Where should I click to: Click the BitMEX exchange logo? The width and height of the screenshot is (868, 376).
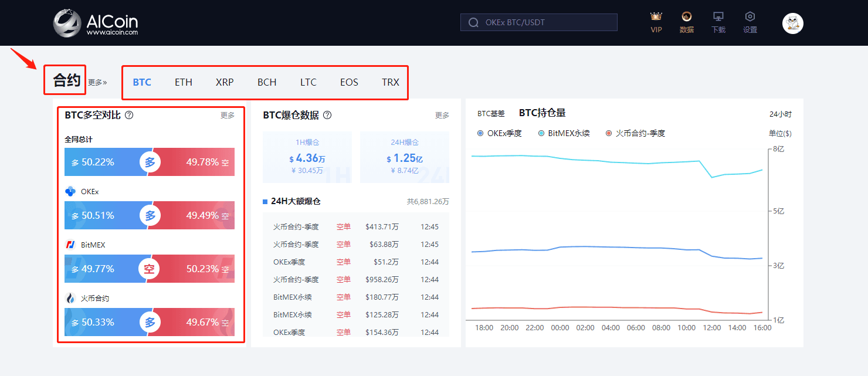pyautogui.click(x=70, y=245)
